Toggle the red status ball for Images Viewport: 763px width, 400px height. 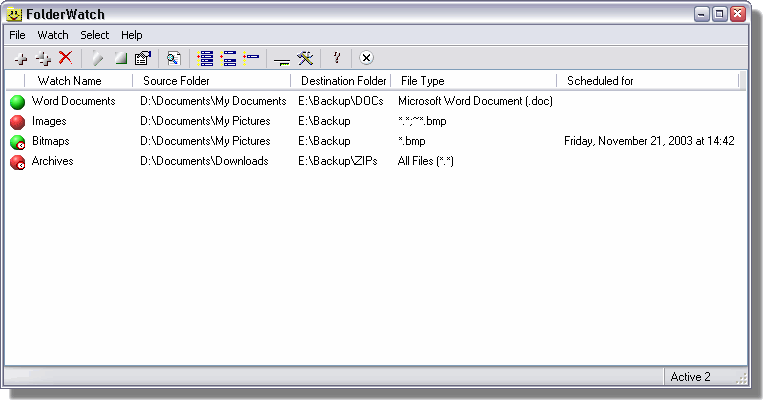18,122
